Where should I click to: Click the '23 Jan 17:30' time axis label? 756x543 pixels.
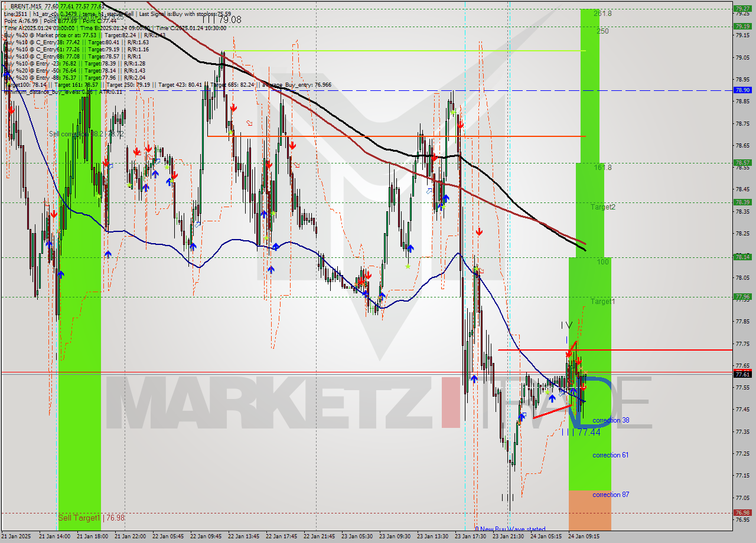[471, 537]
